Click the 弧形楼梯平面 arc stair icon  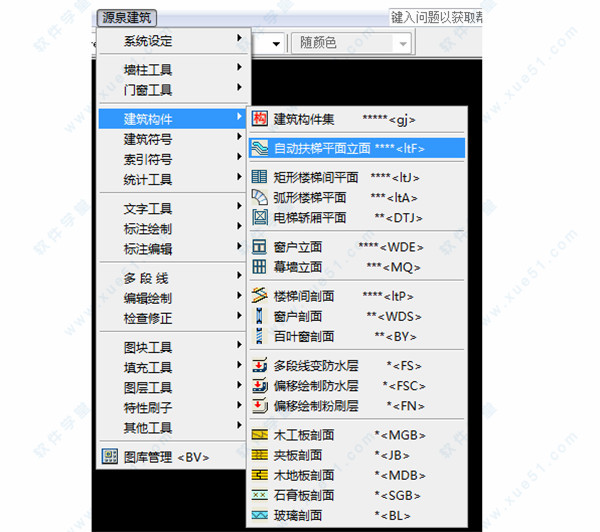coord(259,197)
